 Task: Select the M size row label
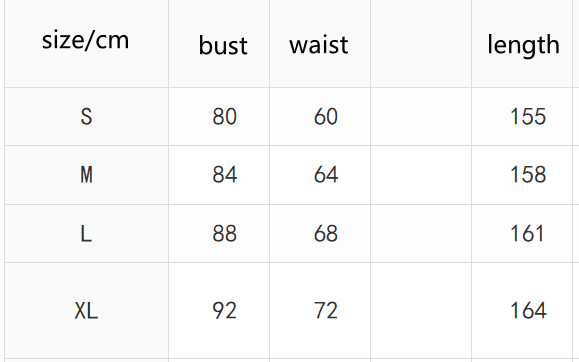click(x=86, y=175)
